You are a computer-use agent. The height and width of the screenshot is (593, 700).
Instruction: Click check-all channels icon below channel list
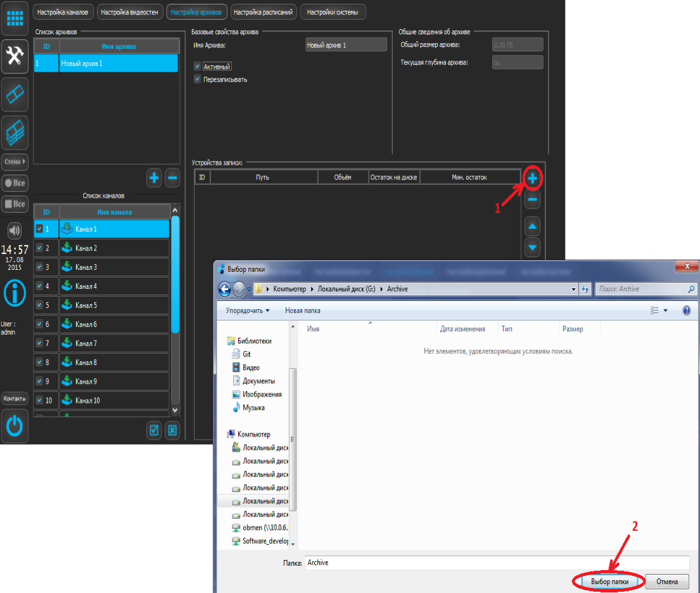point(153,430)
